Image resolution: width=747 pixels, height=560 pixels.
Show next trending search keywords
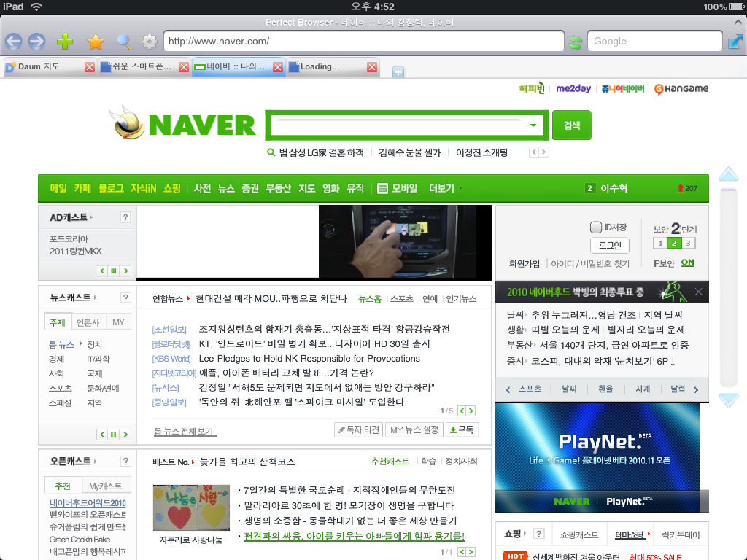[x=543, y=152]
